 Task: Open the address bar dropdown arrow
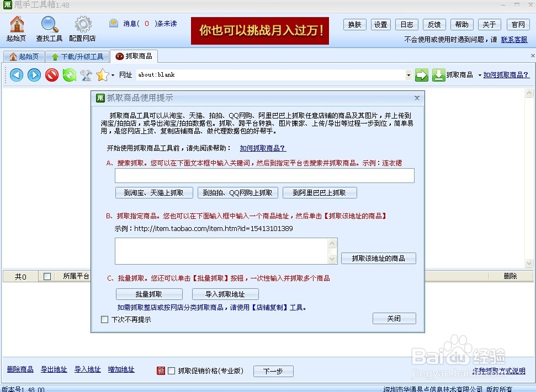pos(408,74)
